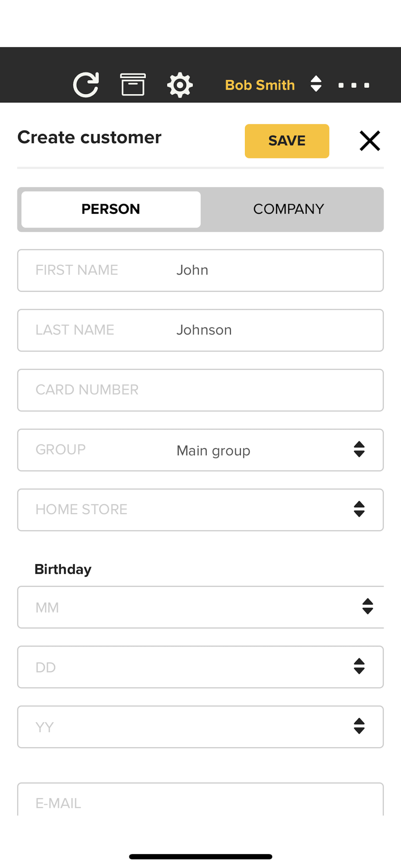Switch user via Bob Smith name
The width and height of the screenshot is (401, 868).
(x=260, y=85)
